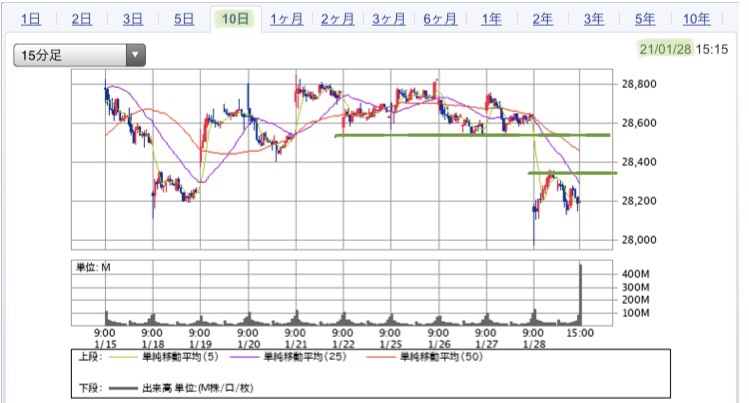Viewport: 749px width, 403px height.
Task: Click the 21/01/28 date stamp
Action: 665,49
